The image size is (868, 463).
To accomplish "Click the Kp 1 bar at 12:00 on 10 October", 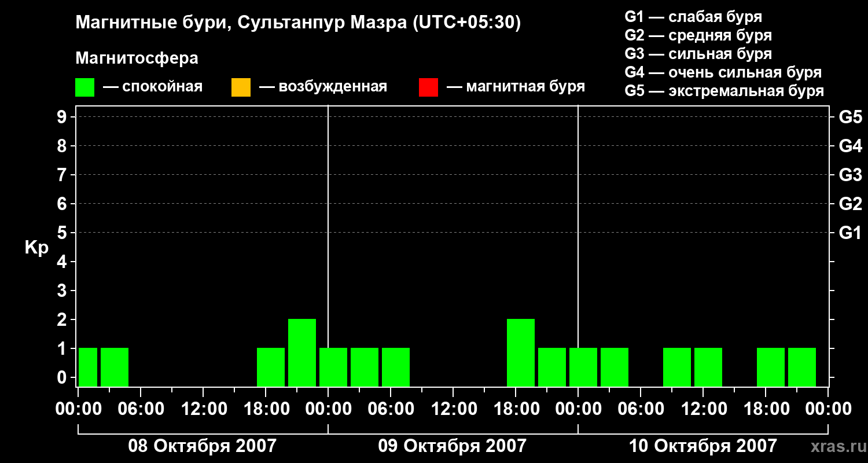I will (708, 367).
